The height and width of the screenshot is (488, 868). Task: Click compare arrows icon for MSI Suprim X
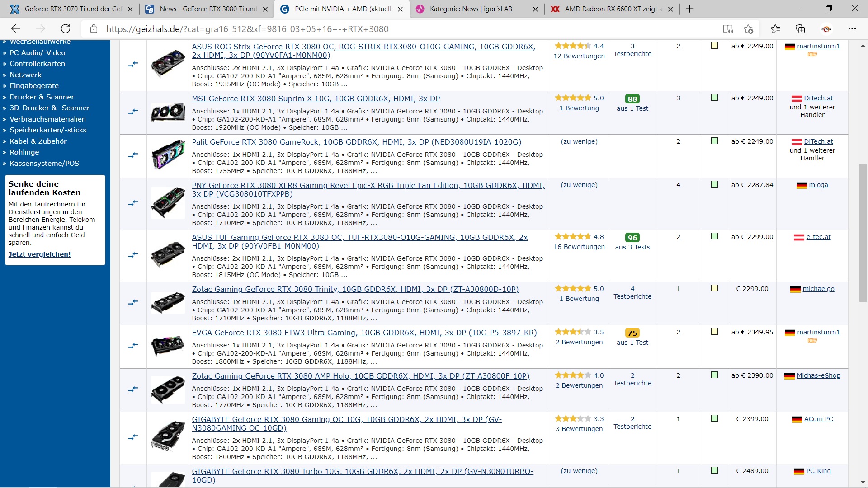pos(133,112)
